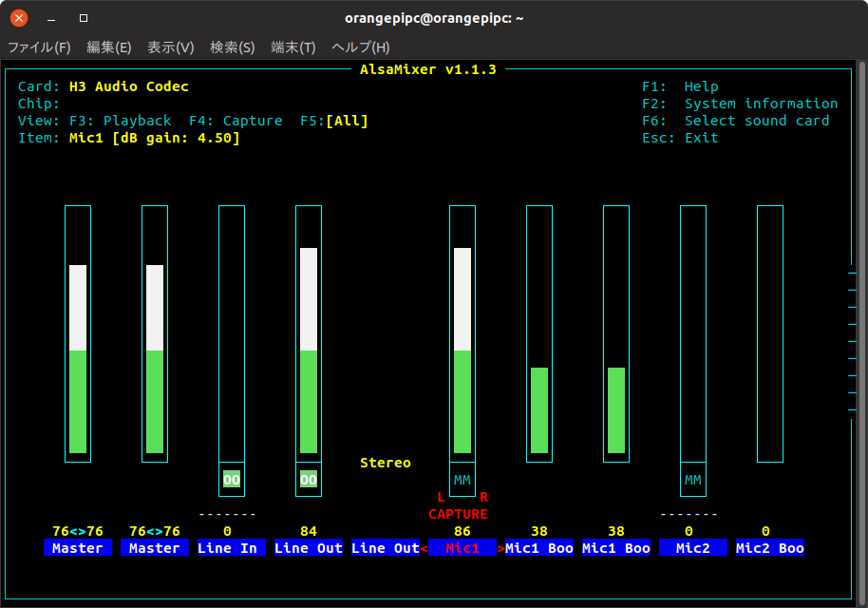Open the ヘルプ(H) menu
The image size is (868, 608).
point(360,47)
